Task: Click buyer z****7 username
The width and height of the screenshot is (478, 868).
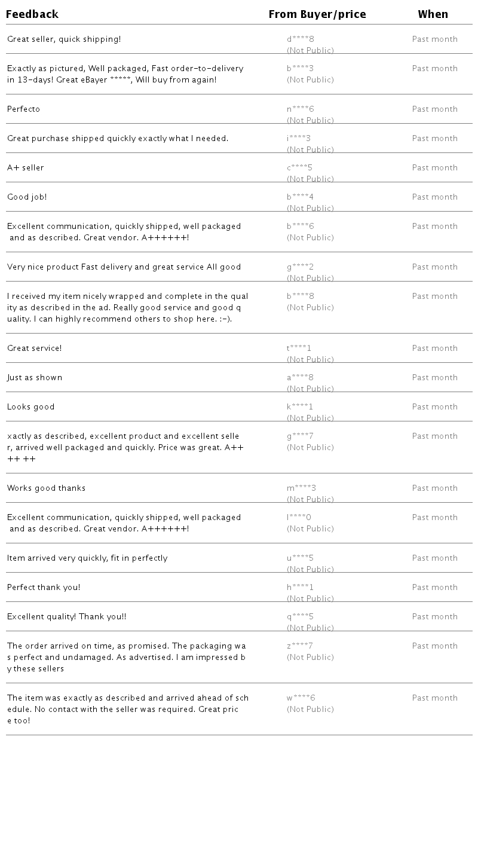Action: point(299,646)
